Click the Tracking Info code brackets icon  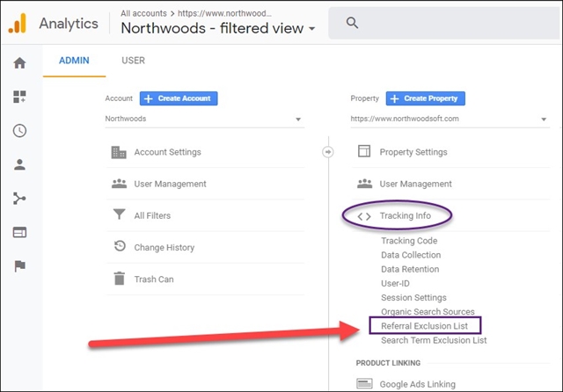click(x=364, y=216)
